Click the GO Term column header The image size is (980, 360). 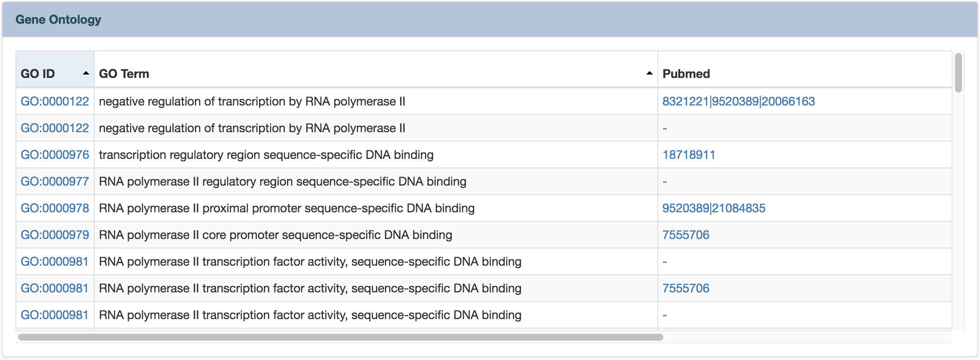click(x=124, y=74)
